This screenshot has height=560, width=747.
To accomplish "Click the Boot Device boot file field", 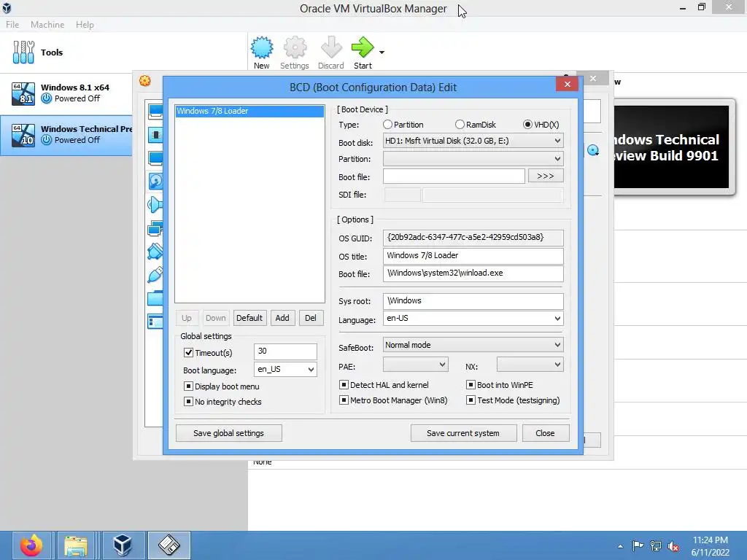I will [x=454, y=176].
